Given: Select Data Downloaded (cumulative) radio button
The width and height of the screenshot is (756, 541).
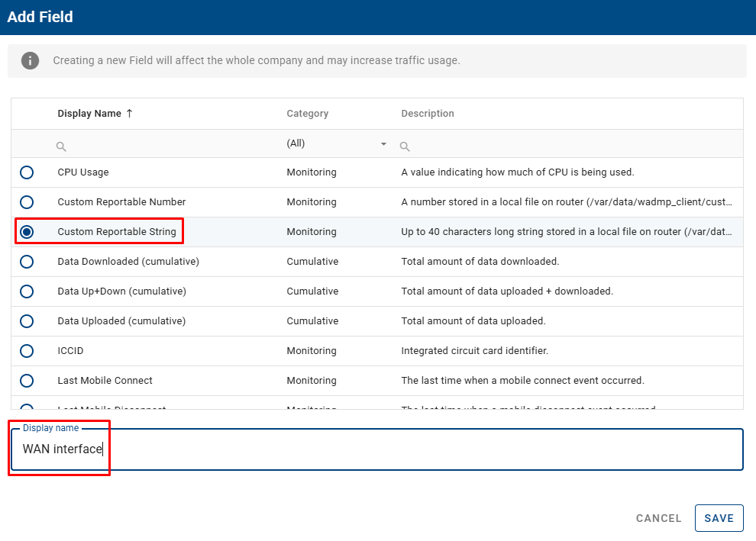Looking at the screenshot, I should tap(27, 262).
